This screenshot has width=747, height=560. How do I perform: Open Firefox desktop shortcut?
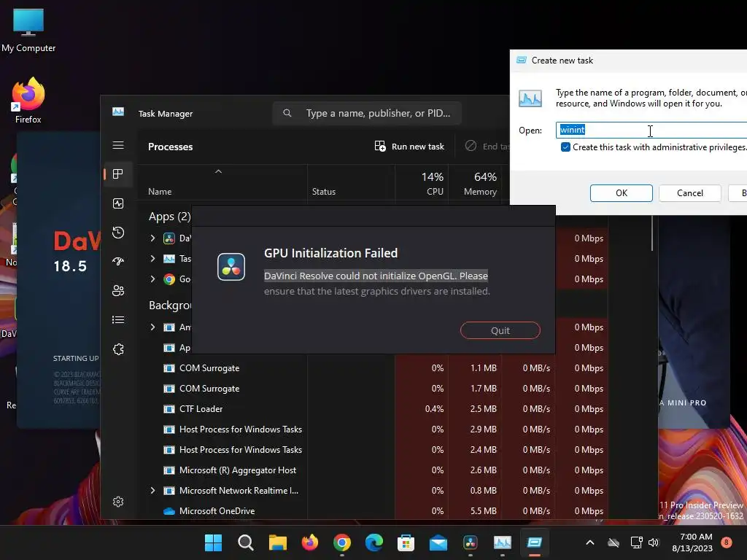pyautogui.click(x=28, y=101)
